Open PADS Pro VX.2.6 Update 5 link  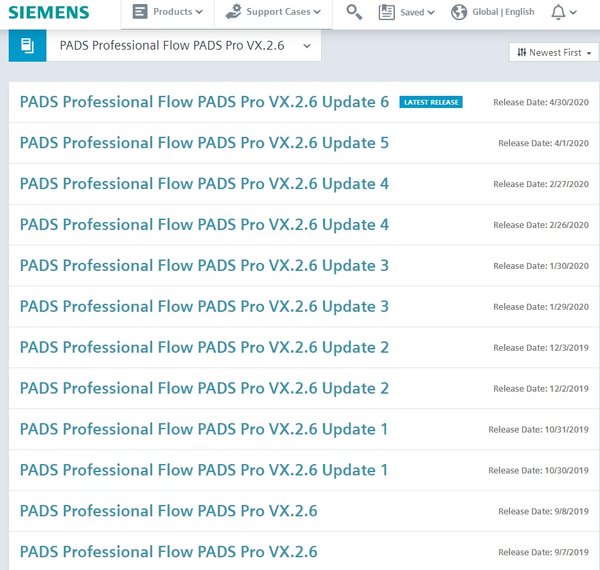(x=204, y=143)
